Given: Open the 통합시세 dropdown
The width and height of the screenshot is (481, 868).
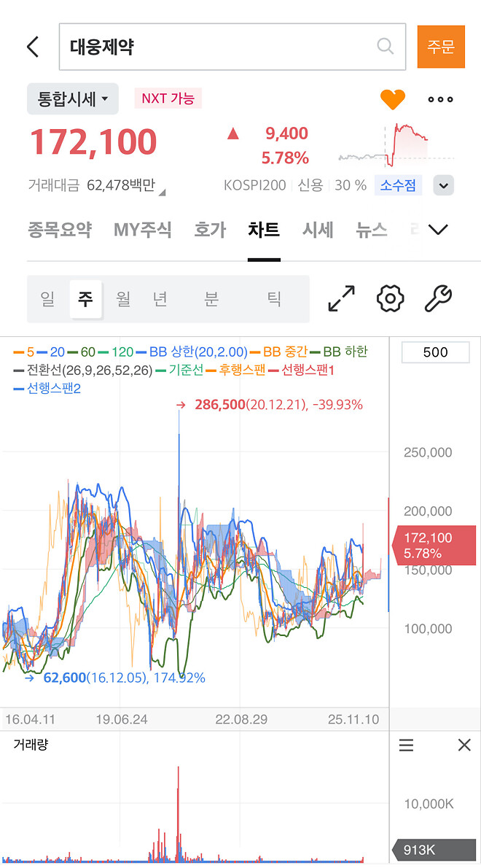Looking at the screenshot, I should (x=72, y=99).
